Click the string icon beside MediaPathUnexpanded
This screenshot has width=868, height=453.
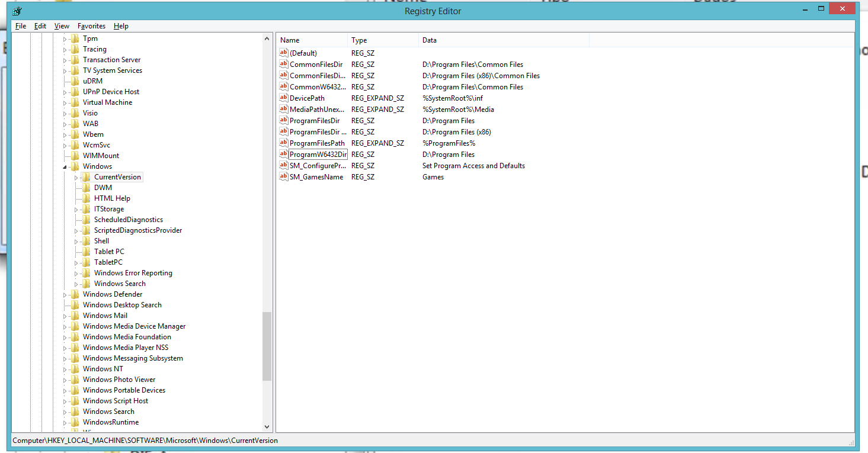[x=283, y=109]
